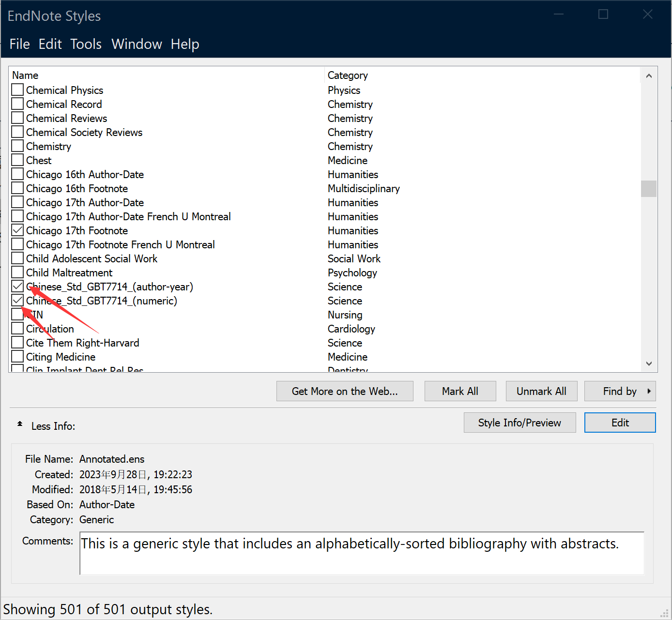Click the Unmark All button
Screen dimensions: 672x620
[x=541, y=391]
